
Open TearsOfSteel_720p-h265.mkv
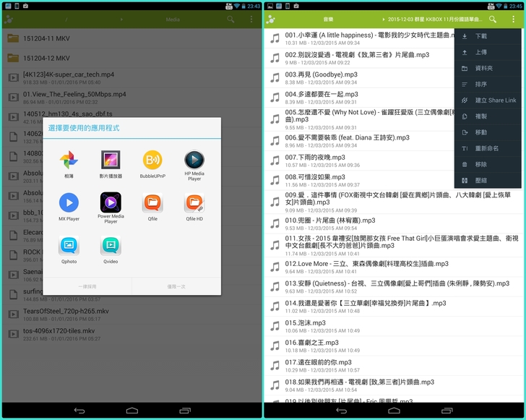pyautogui.click(x=131, y=314)
